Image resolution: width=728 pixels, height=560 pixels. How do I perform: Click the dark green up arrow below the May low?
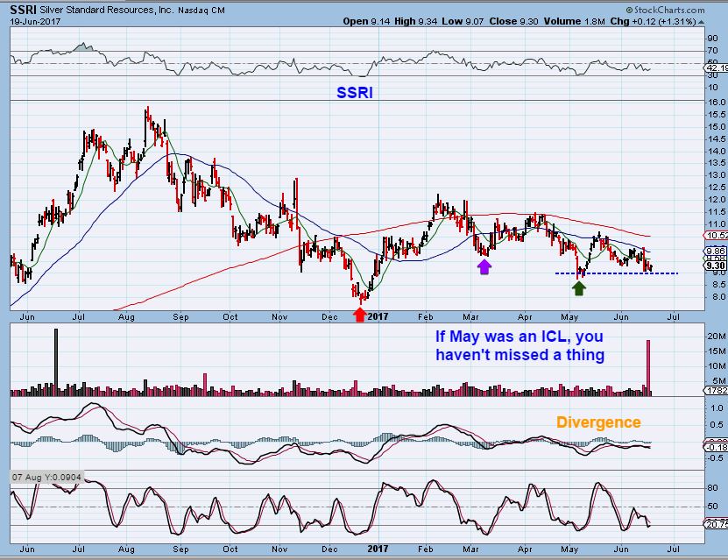click(x=578, y=288)
